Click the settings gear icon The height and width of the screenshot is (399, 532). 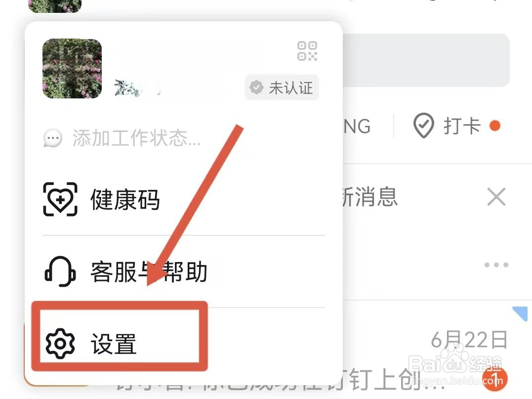60,344
